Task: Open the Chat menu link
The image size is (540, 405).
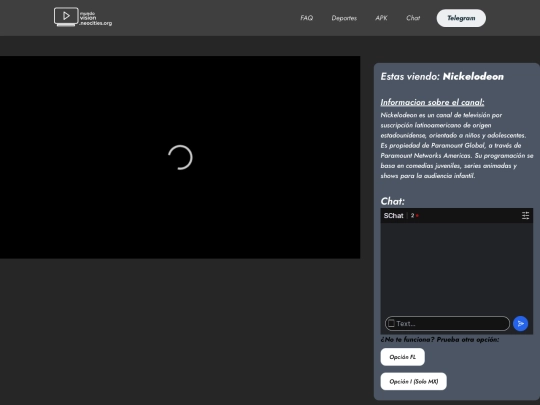Action: coord(413,18)
